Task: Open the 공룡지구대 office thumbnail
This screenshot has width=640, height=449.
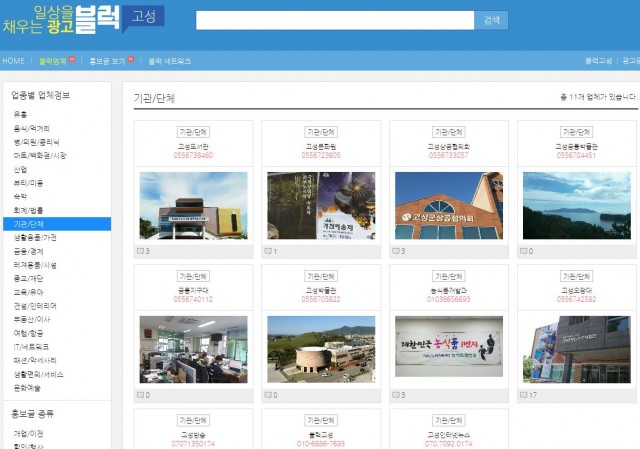Action: (193, 349)
